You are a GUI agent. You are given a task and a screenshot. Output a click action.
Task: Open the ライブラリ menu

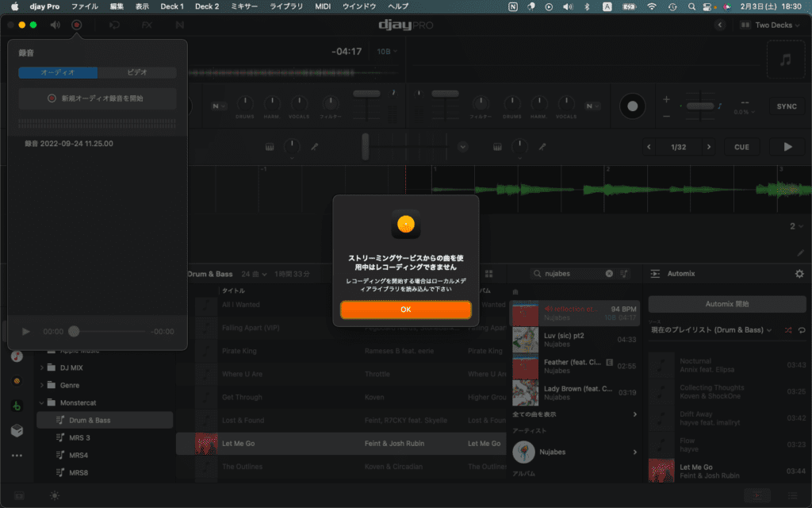(x=285, y=6)
